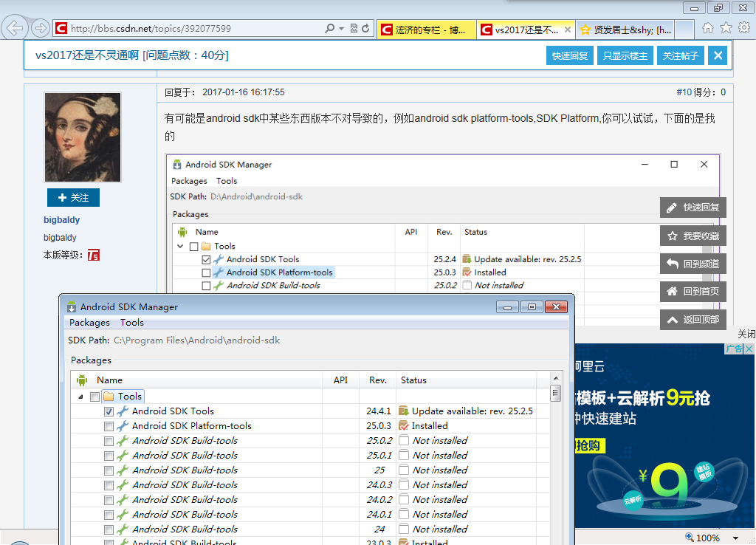Click the Rev. column header in front SDK Manager
The height and width of the screenshot is (545, 756).
[378, 380]
